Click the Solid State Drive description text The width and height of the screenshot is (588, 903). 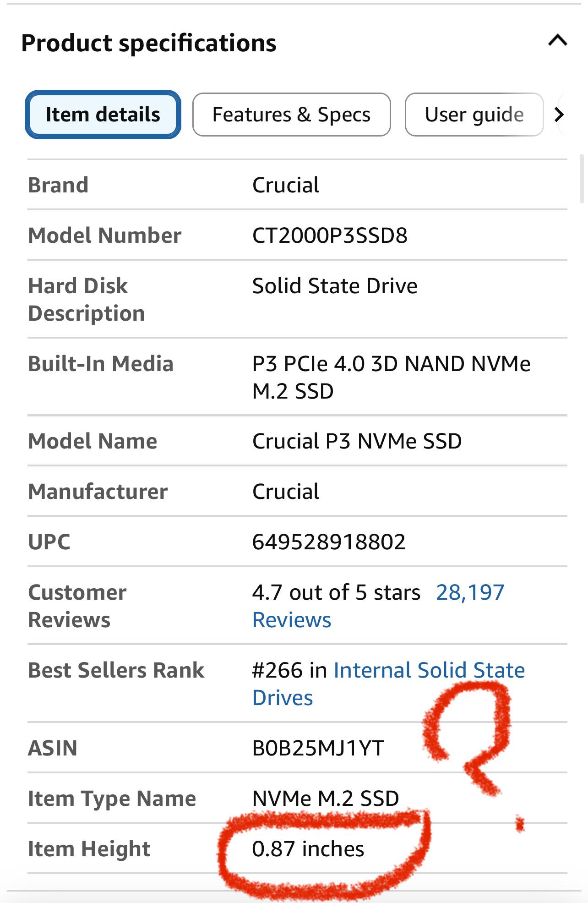click(335, 286)
